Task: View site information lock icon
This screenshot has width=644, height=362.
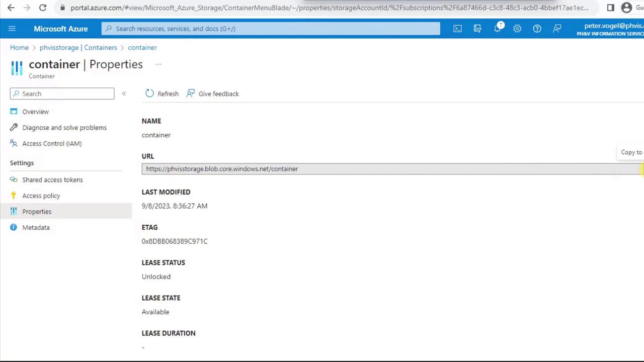Action: coord(62,8)
